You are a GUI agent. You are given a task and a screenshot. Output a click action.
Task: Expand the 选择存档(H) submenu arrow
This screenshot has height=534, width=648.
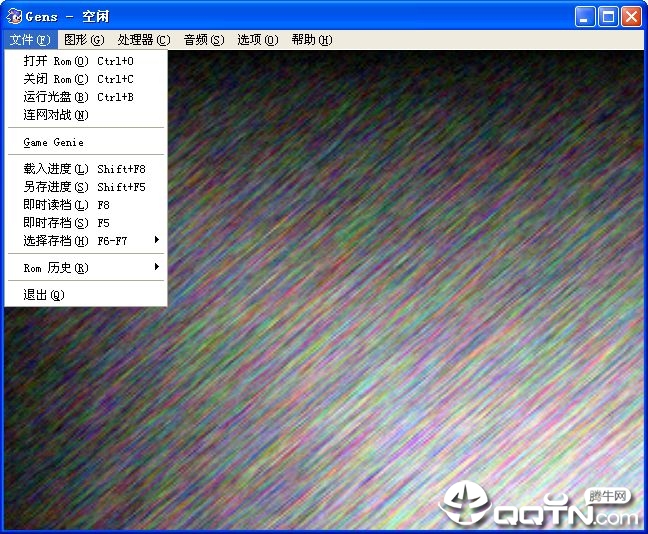157,240
